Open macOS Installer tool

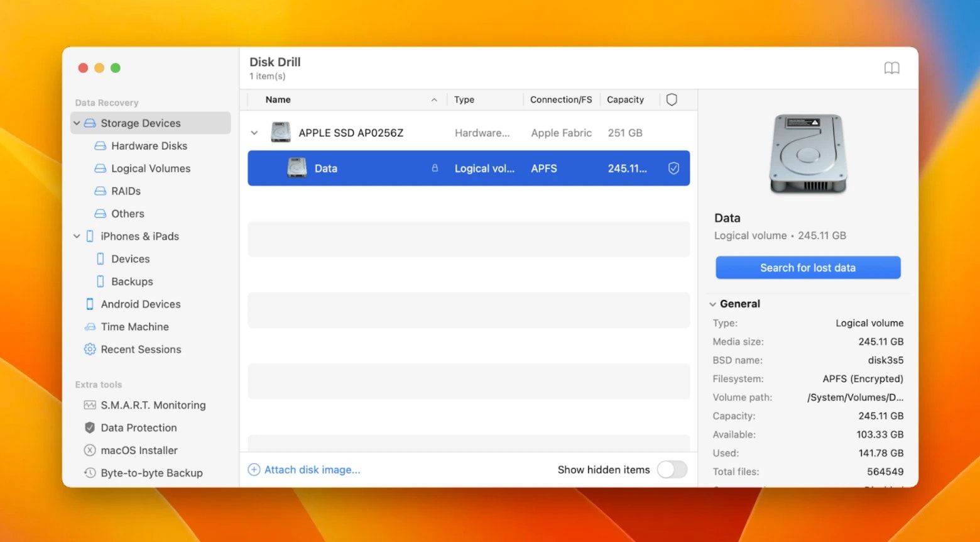pyautogui.click(x=139, y=451)
